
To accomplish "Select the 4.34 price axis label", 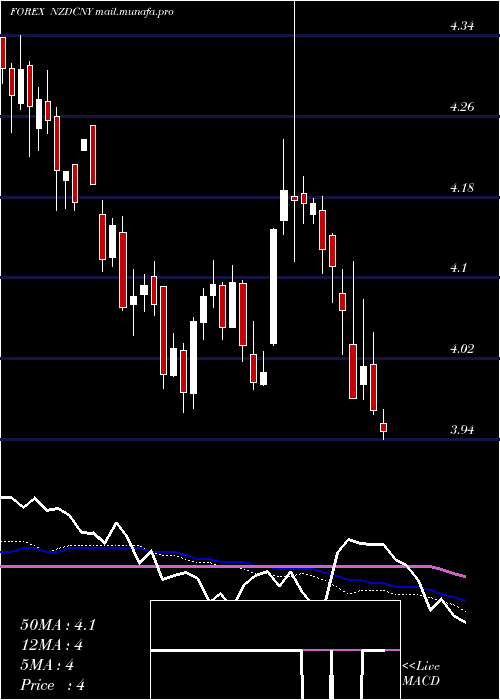I will (x=462, y=26).
